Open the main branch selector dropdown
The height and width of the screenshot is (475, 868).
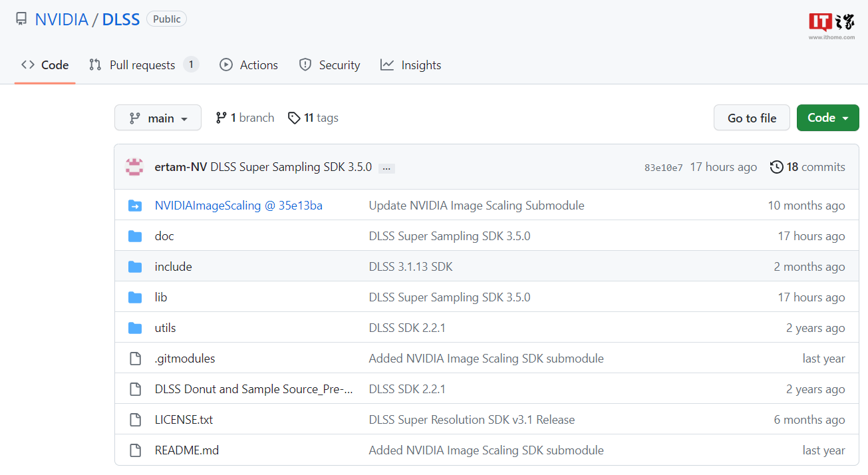pyautogui.click(x=158, y=117)
